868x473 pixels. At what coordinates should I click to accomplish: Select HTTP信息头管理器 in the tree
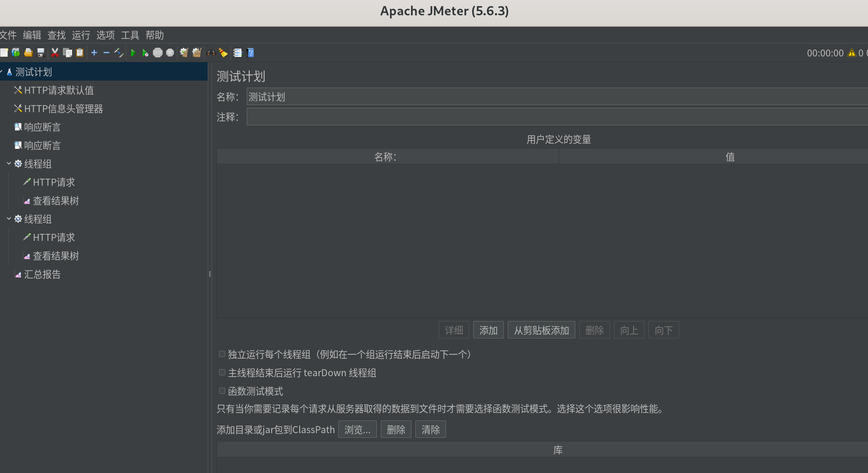(64, 109)
